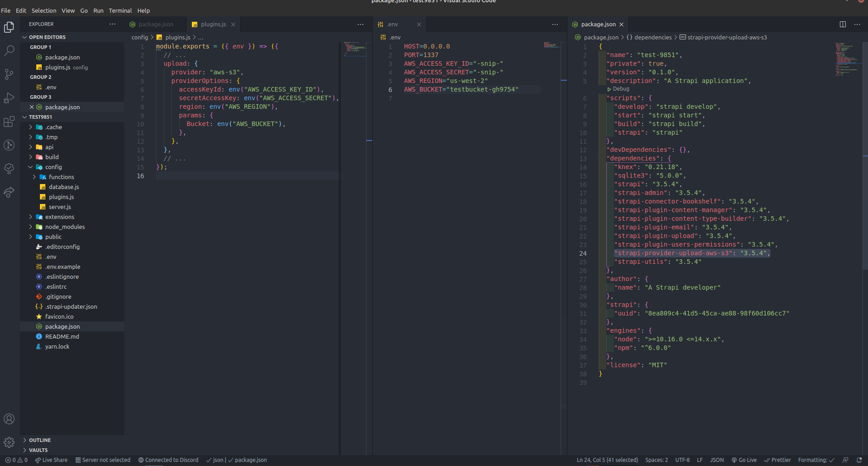The width and height of the screenshot is (868, 466).
Task: Click Go Live in the status bar
Action: [x=744, y=460]
